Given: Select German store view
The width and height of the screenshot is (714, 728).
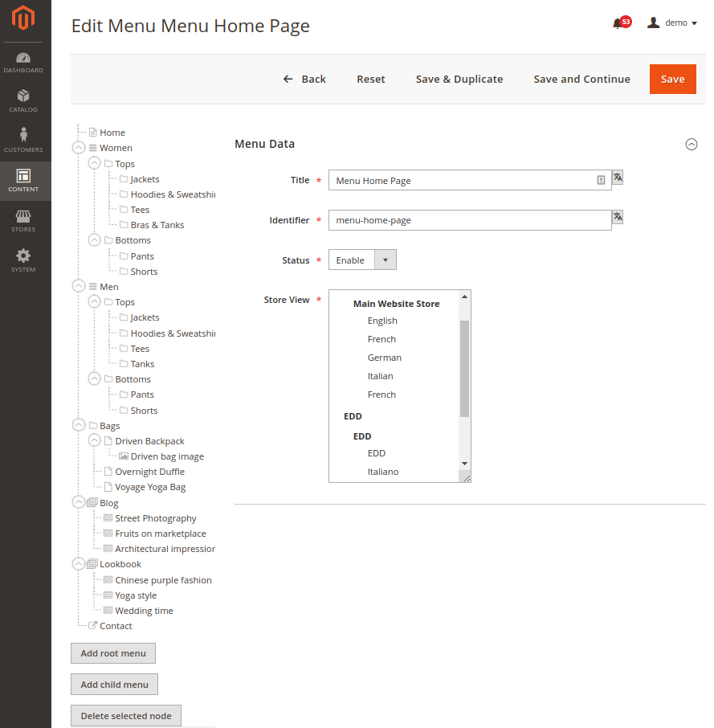Looking at the screenshot, I should coord(384,358).
